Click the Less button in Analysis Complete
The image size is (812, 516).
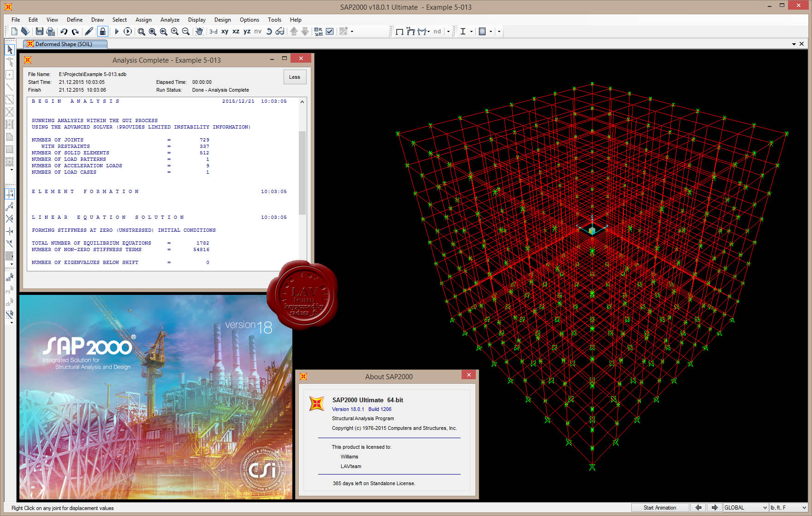295,77
